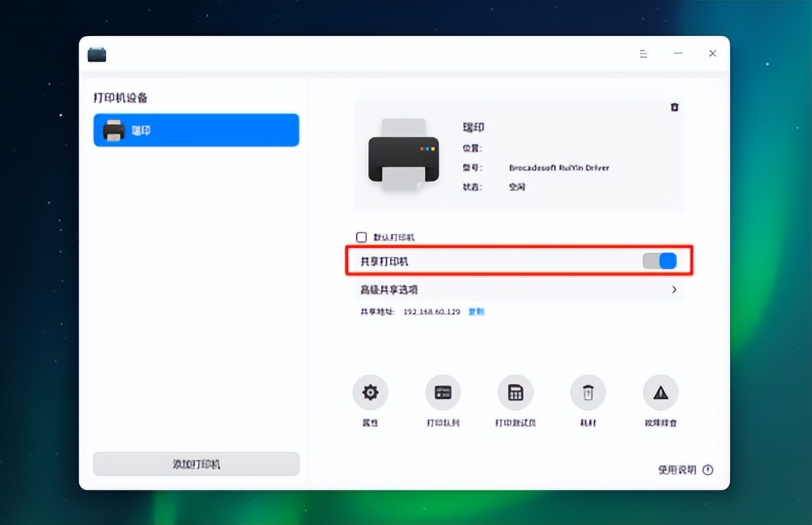Screen dimensions: 812x525
Task: Delete this printer with the trash icon
Action: coord(674,107)
